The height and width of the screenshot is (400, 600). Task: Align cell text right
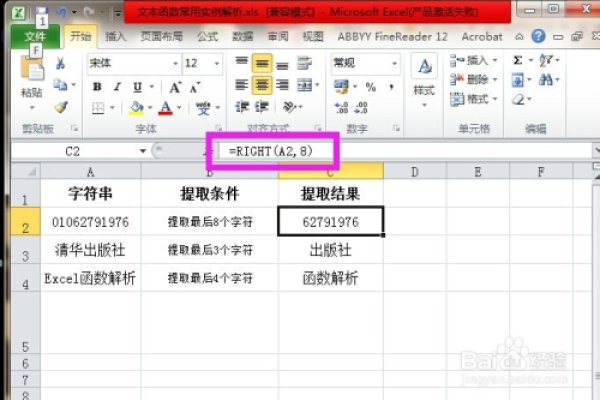pos(282,85)
